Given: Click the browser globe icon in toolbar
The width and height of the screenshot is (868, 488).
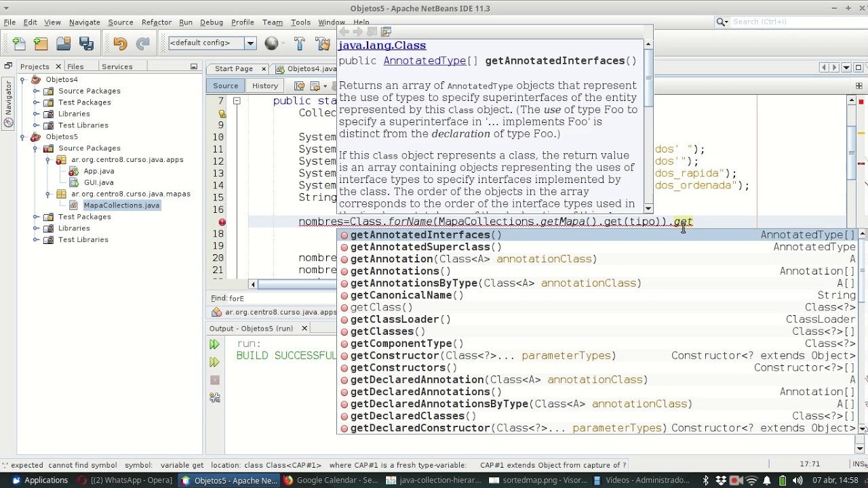Looking at the screenshot, I should (271, 43).
